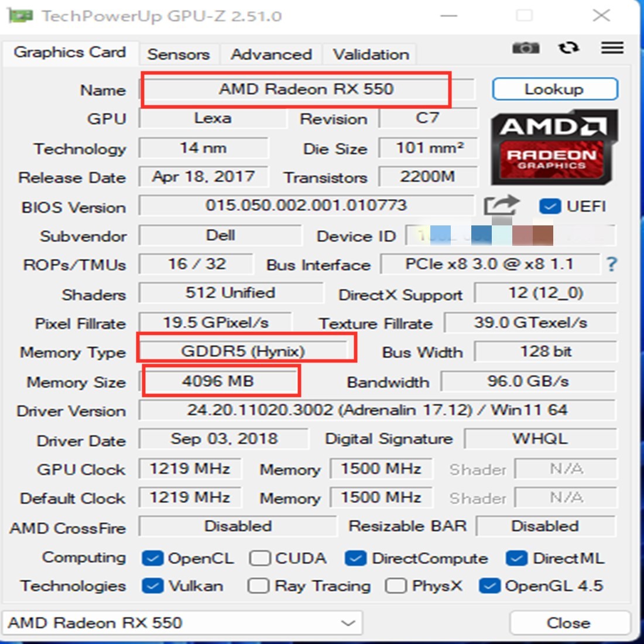The image size is (644, 644).
Task: Click Default Clock row Memory 1500 MHz
Action: pos(382,498)
